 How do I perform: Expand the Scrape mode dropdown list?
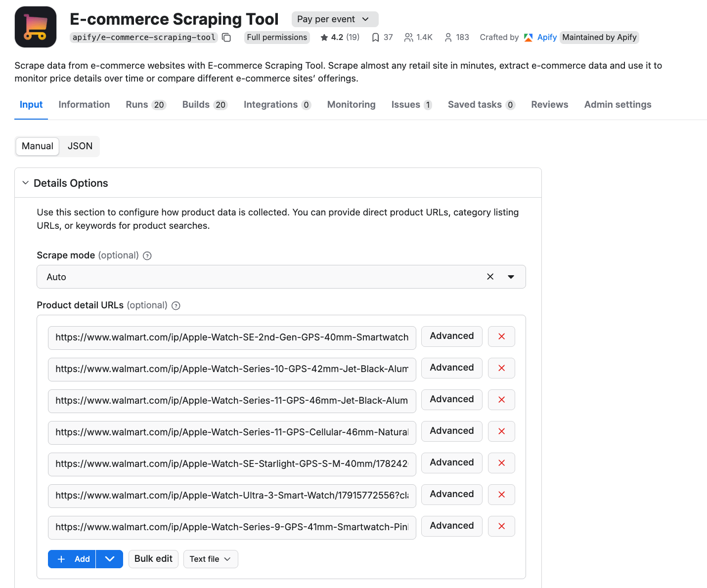[511, 277]
